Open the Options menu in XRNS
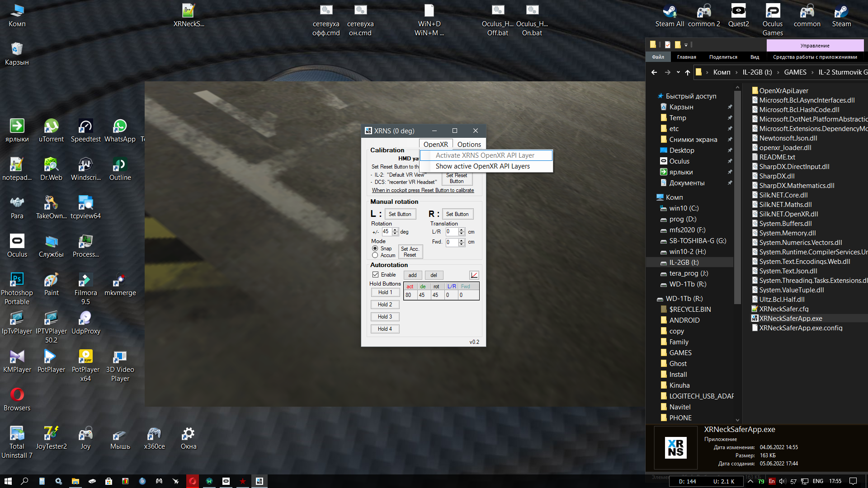 click(469, 145)
